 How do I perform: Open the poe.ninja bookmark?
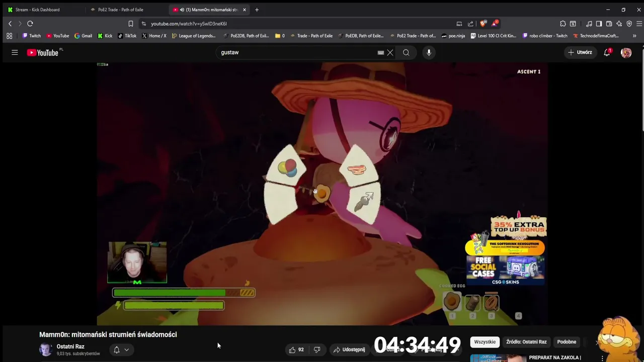(453, 36)
